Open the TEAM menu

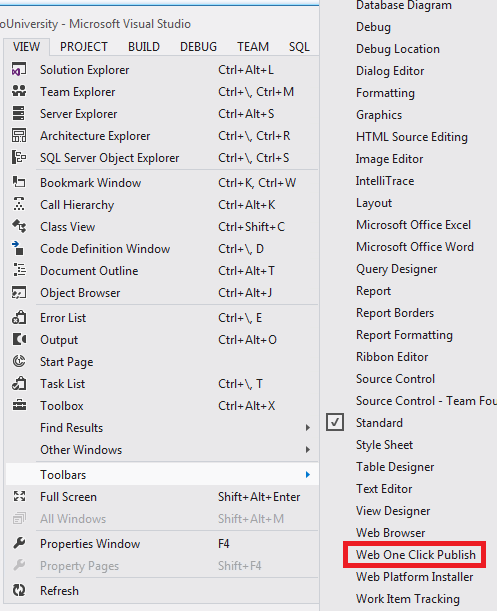coord(253,47)
